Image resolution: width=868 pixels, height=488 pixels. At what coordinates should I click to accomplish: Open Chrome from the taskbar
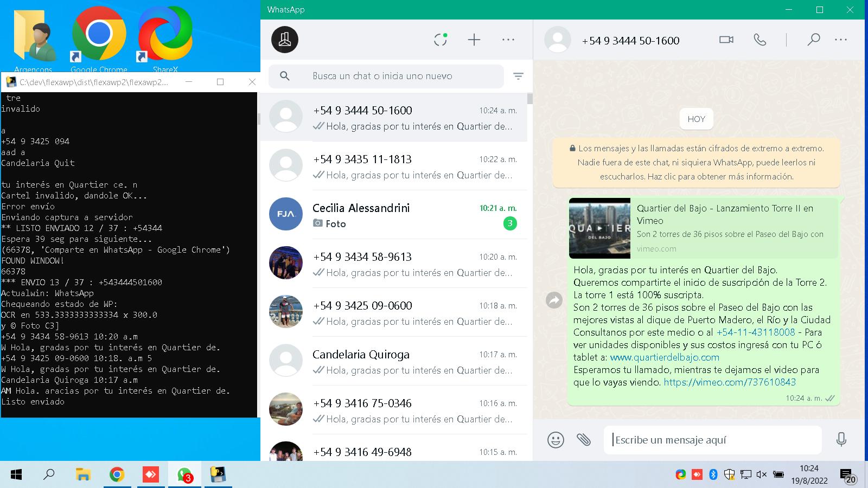(x=117, y=475)
